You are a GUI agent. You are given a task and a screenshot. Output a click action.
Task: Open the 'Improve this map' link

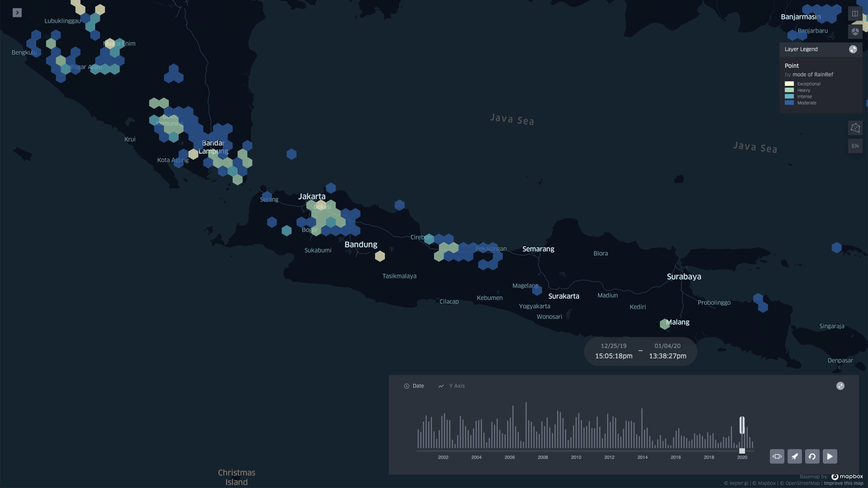click(x=843, y=483)
